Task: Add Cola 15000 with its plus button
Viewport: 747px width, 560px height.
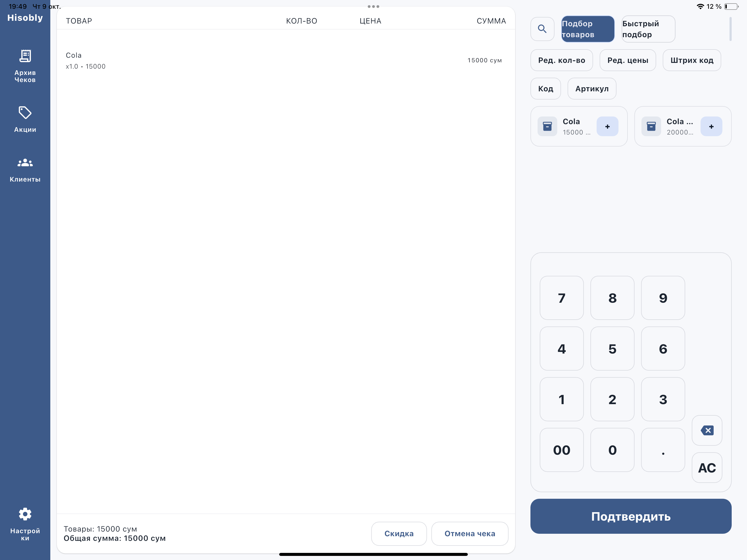Action: 607,126
